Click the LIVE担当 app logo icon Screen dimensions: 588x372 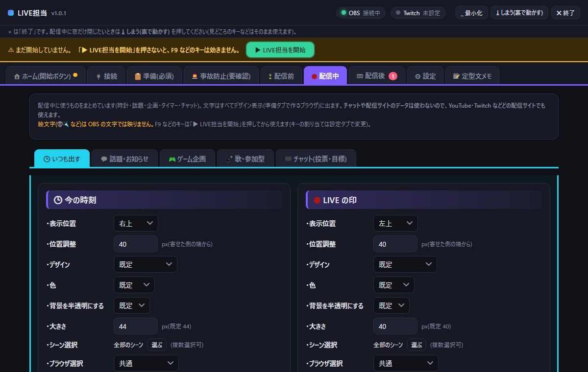coord(11,13)
